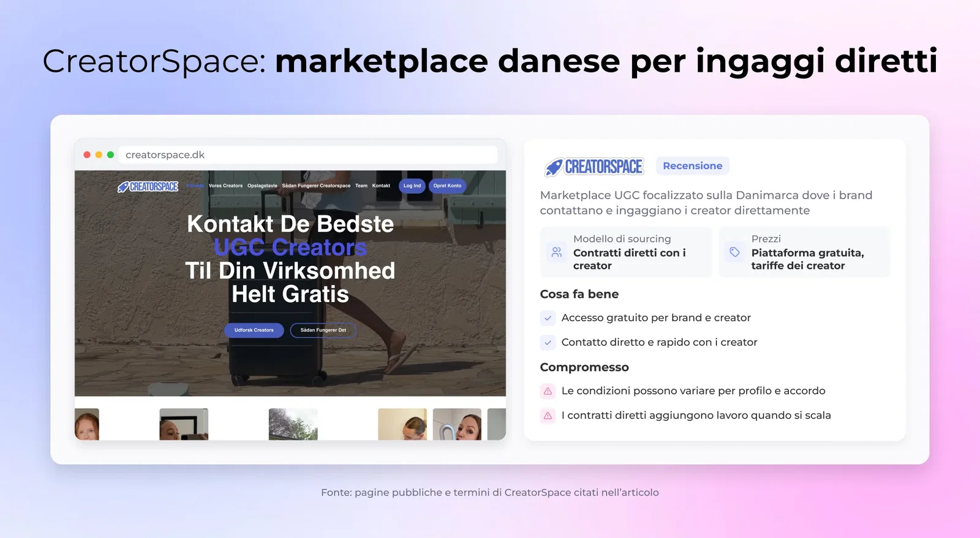The height and width of the screenshot is (538, 980).
Task: Click the Recensione badge
Action: pos(693,166)
